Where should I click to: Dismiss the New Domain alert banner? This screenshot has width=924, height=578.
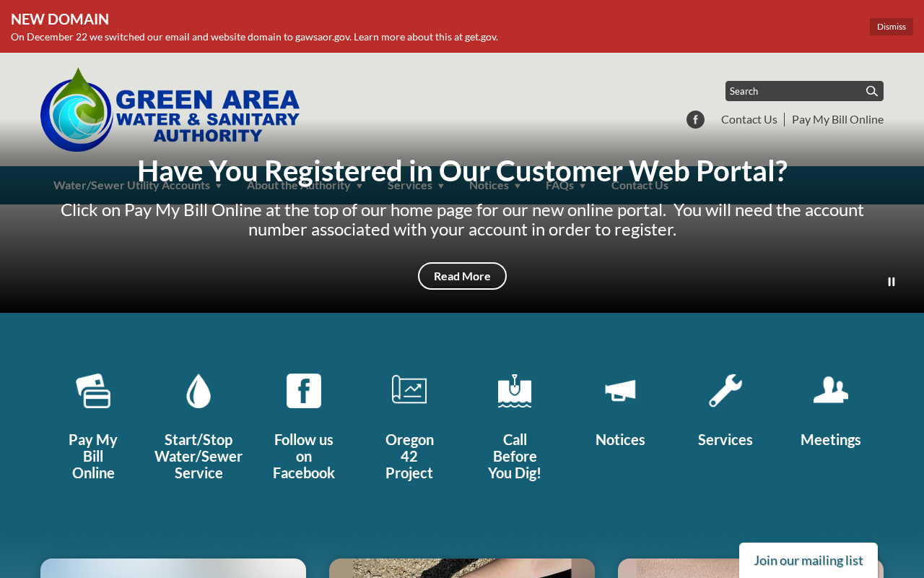[892, 27]
